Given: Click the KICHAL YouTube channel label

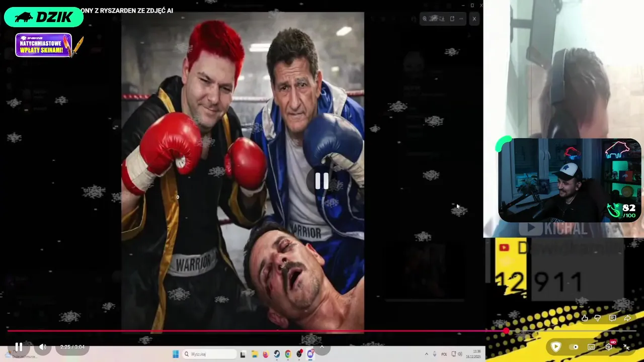Looking at the screenshot, I should 553,229.
